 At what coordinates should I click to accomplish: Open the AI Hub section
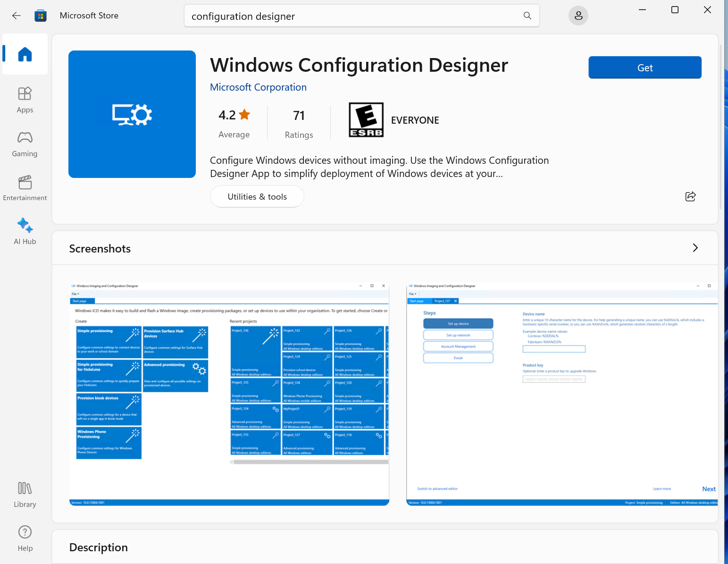(25, 231)
